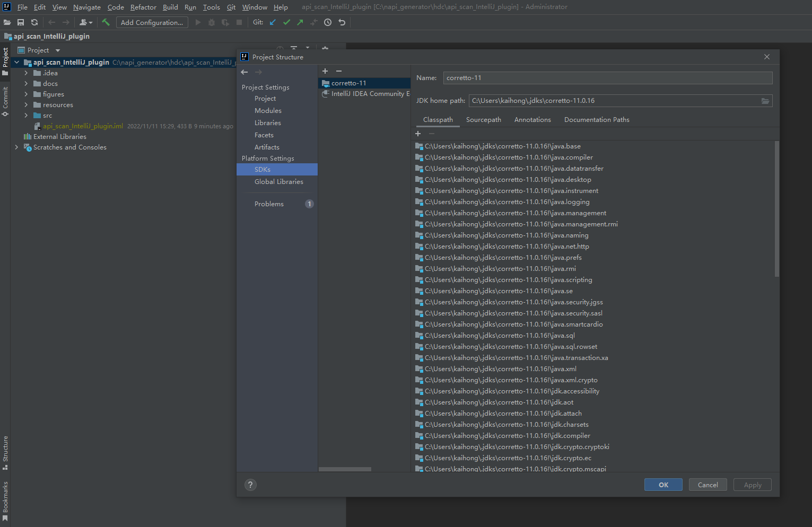812x527 pixels.
Task: Expand the src folder
Action: pos(26,116)
